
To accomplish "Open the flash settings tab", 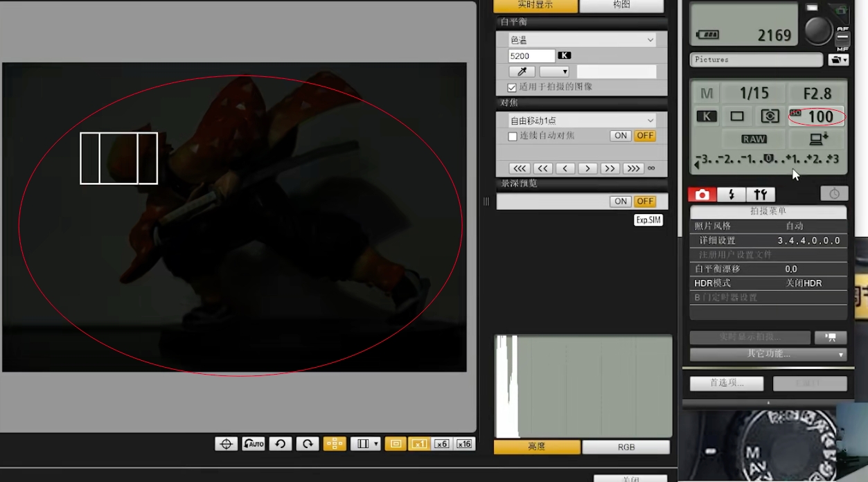I will pos(731,195).
